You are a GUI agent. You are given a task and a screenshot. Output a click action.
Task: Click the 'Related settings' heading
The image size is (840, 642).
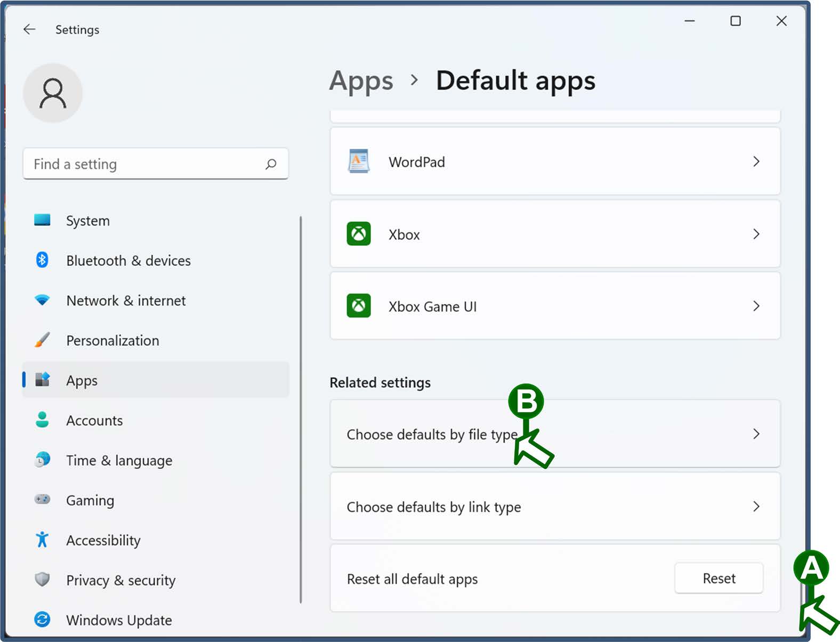point(380,383)
